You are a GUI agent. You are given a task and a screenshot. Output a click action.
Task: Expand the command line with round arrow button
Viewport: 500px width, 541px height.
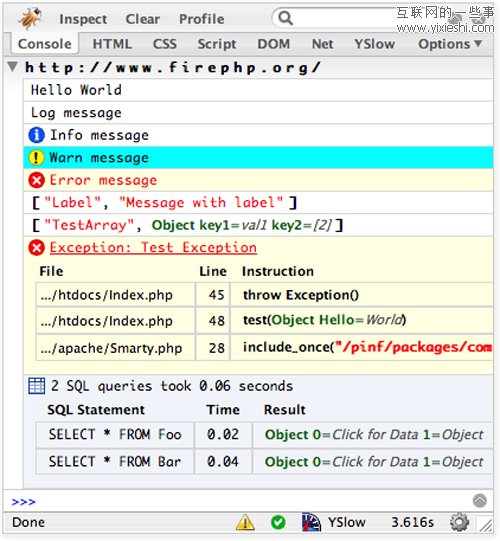coord(480,501)
